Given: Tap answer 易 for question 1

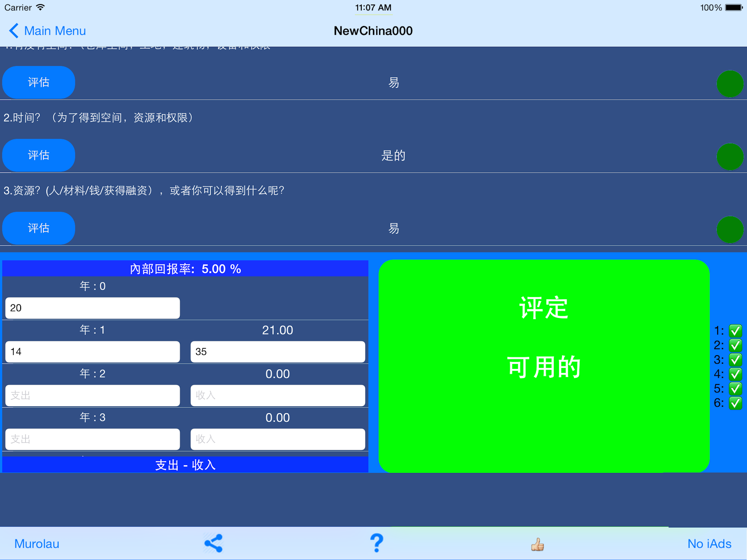Looking at the screenshot, I should pos(393,82).
